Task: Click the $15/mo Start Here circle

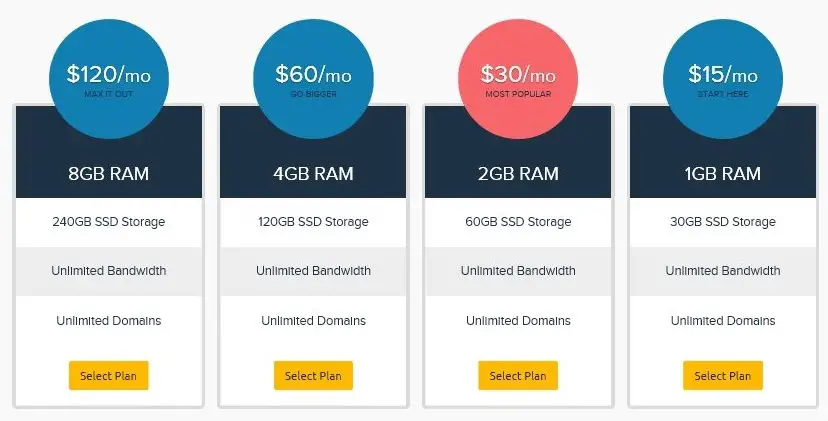Action: coord(723,79)
